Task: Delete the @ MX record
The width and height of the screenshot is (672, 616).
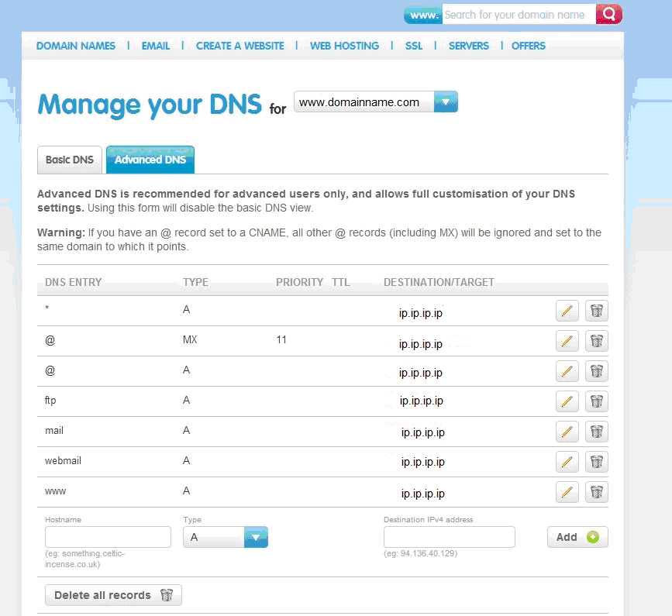Action: [x=596, y=341]
